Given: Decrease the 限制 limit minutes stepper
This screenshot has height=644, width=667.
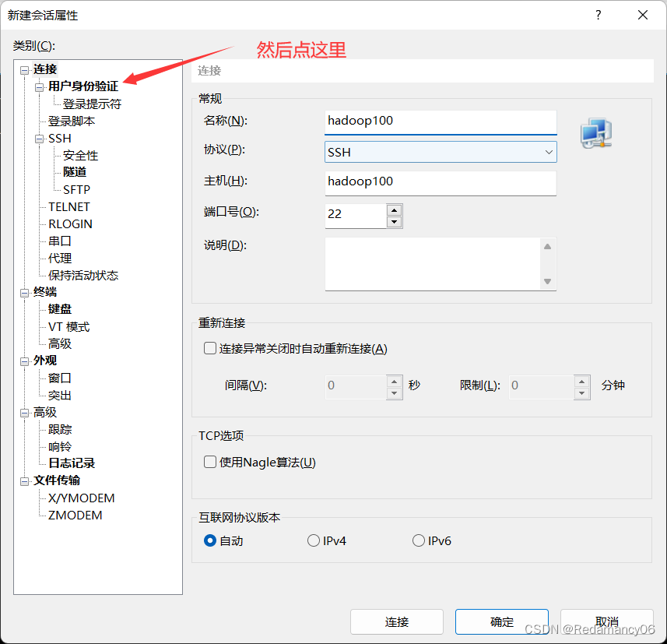Looking at the screenshot, I should pyautogui.click(x=581, y=393).
